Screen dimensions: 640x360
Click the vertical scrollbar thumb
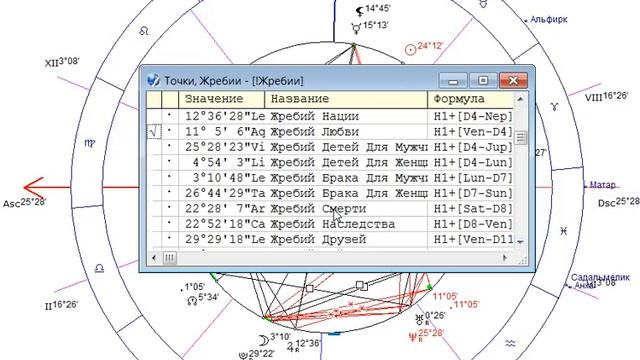point(520,138)
